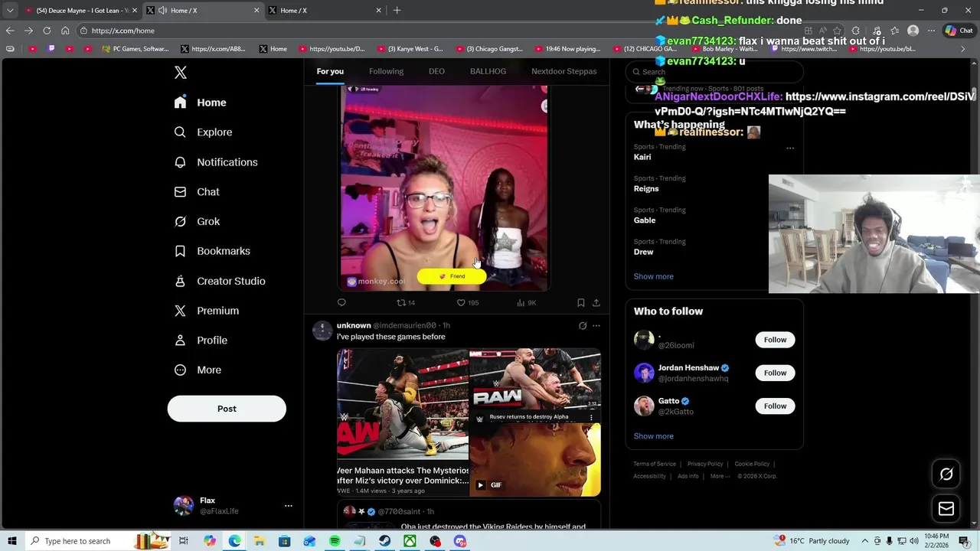Show hidden system tray icons
The image size is (980, 551).
864,541
